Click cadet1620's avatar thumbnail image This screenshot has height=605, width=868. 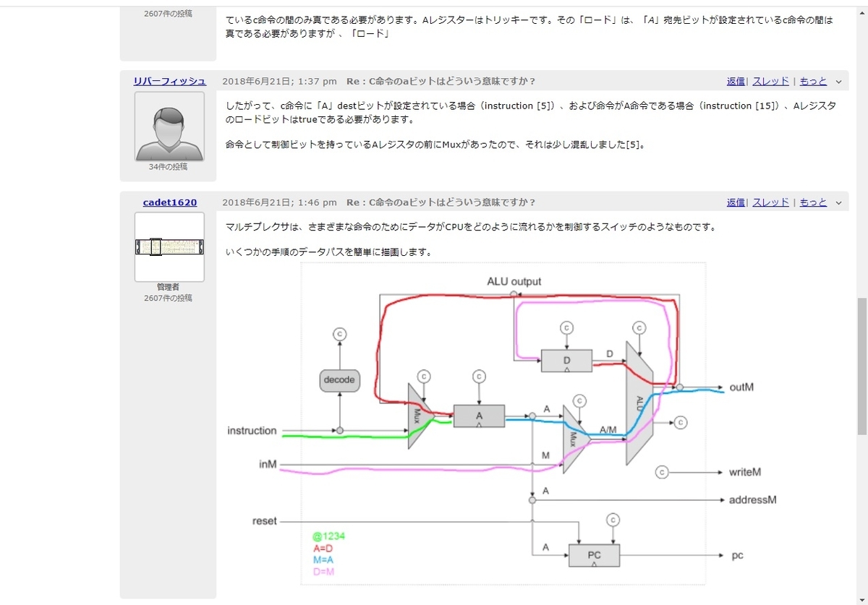point(169,246)
